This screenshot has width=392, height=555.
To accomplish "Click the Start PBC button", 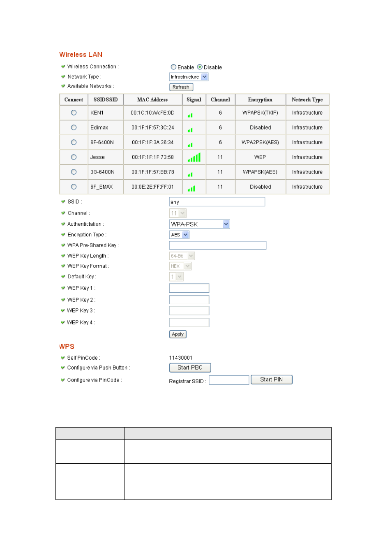I will pos(190,368).
